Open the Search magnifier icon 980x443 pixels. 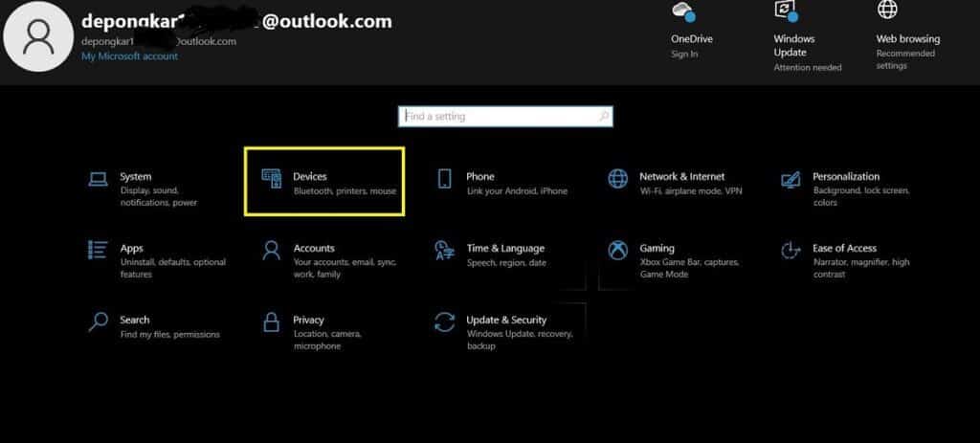pyautogui.click(x=99, y=321)
